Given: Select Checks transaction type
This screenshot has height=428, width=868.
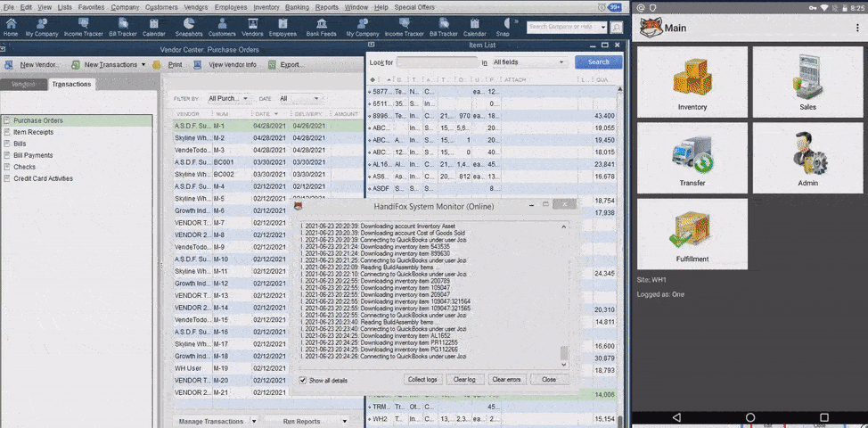Looking at the screenshot, I should tap(77, 168).
